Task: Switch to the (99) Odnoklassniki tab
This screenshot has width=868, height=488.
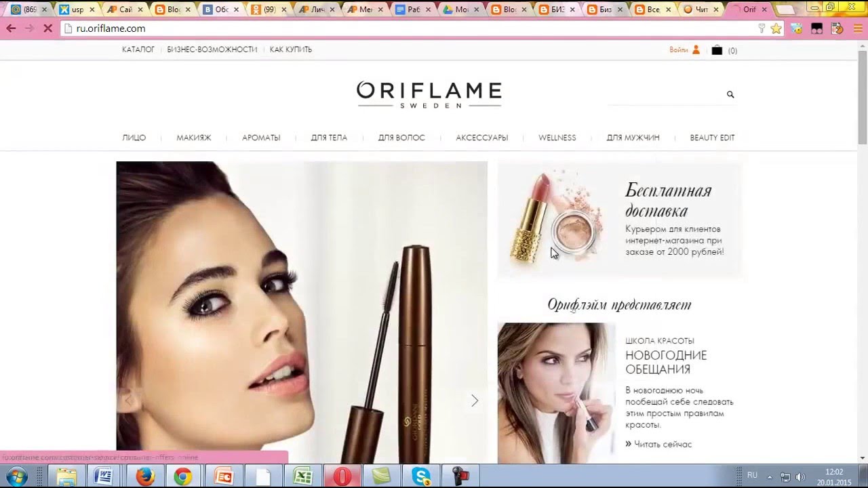Action: coord(269,9)
